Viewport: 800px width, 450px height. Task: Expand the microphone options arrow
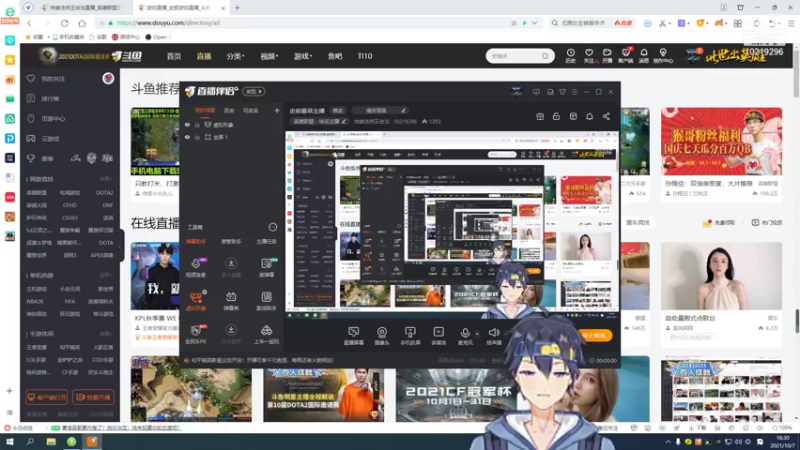pyautogui.click(x=477, y=334)
